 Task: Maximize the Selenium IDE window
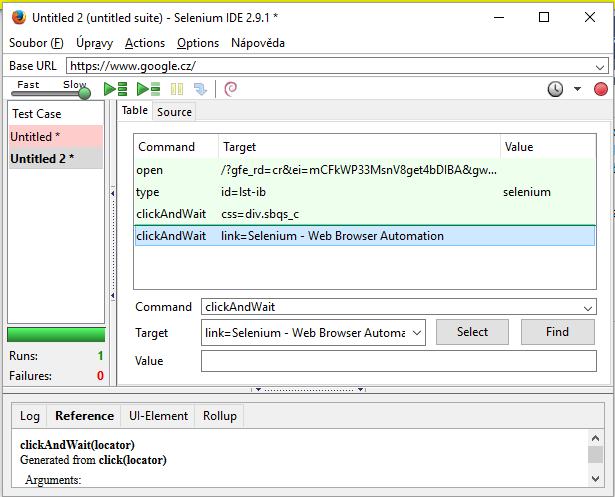pos(544,17)
